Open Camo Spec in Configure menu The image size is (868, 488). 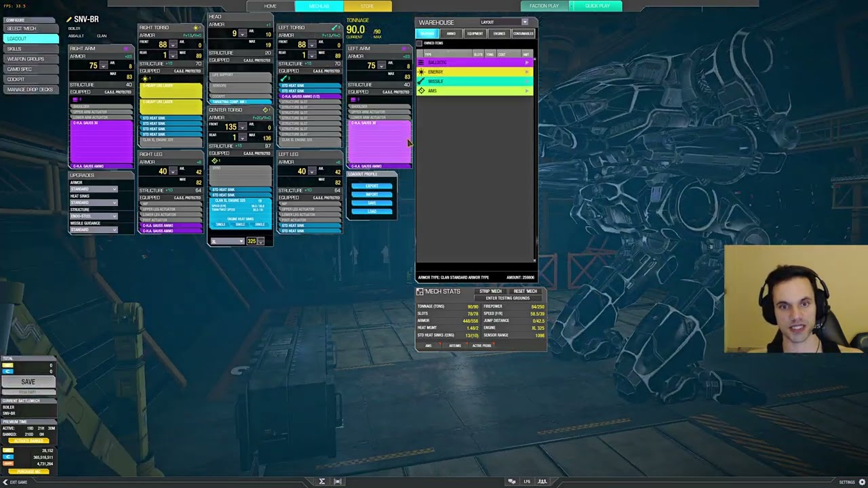pos(30,69)
